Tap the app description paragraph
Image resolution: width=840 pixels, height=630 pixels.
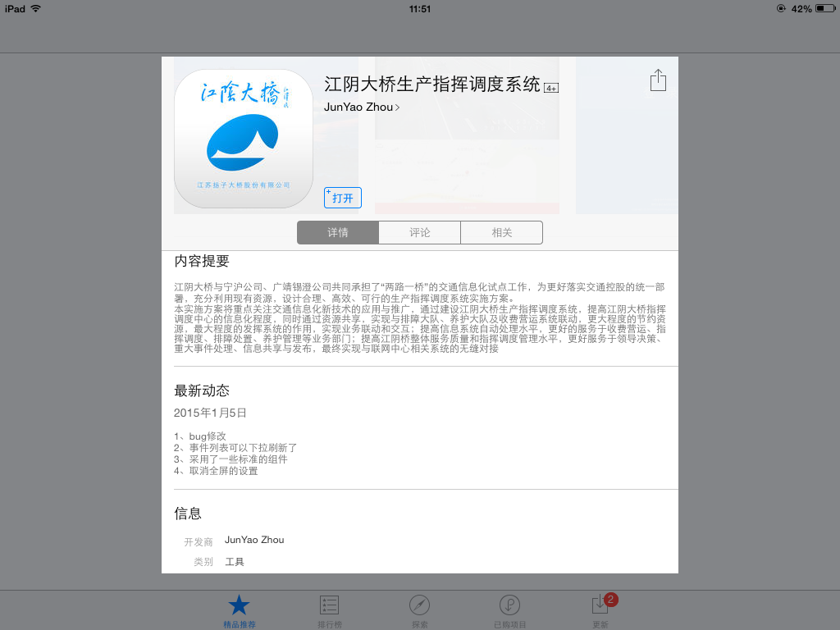click(x=420, y=317)
